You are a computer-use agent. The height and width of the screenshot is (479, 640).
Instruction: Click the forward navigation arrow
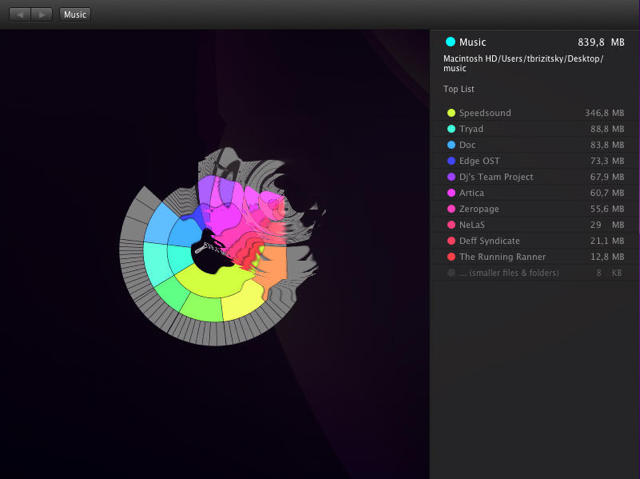(41, 15)
